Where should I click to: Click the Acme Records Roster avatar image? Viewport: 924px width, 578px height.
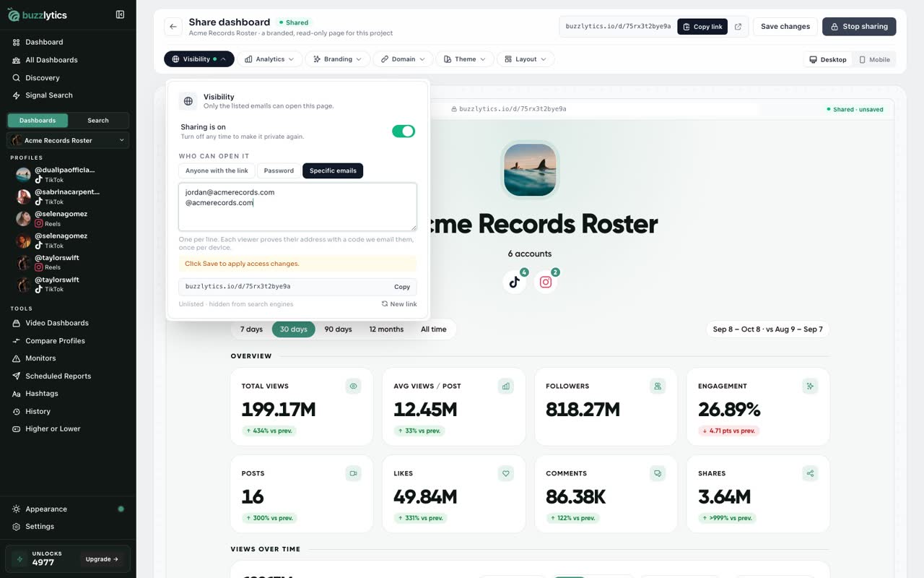[x=530, y=170]
